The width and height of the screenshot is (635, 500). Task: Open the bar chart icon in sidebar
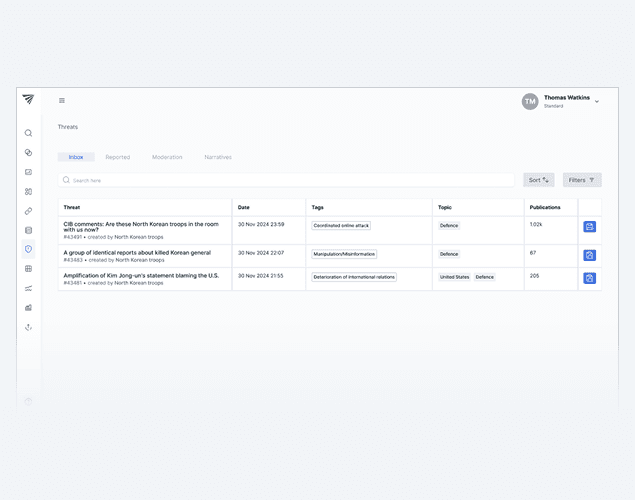28,307
